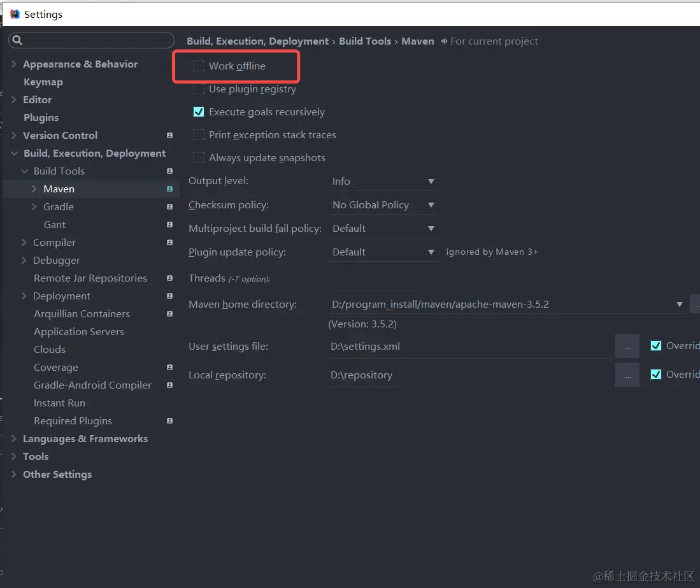Click project-level icon beside Coverage

(169, 368)
